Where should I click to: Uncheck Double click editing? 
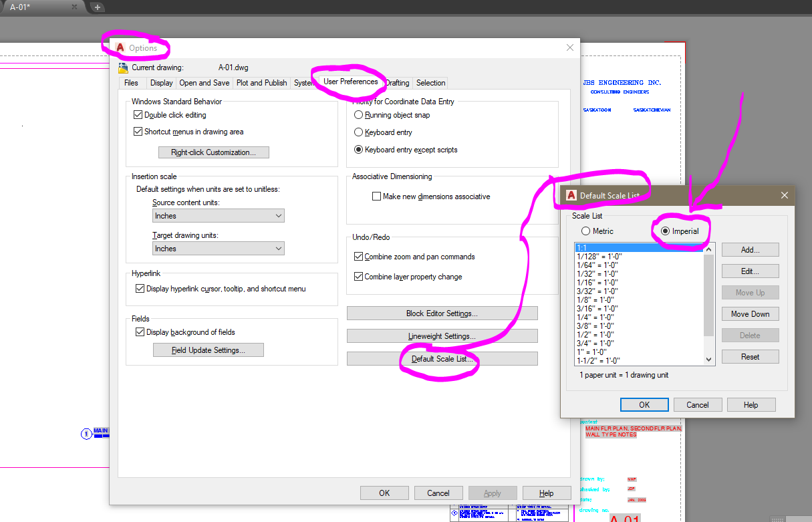click(138, 115)
